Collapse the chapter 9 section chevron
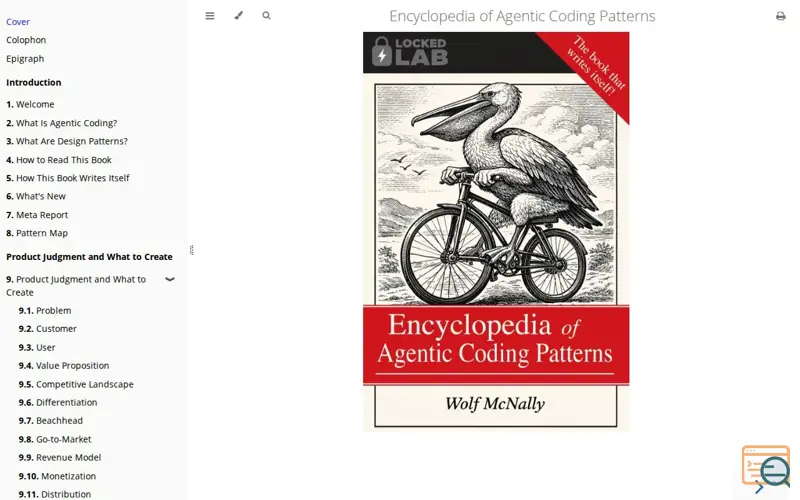The width and height of the screenshot is (800, 500). pyautogui.click(x=170, y=279)
